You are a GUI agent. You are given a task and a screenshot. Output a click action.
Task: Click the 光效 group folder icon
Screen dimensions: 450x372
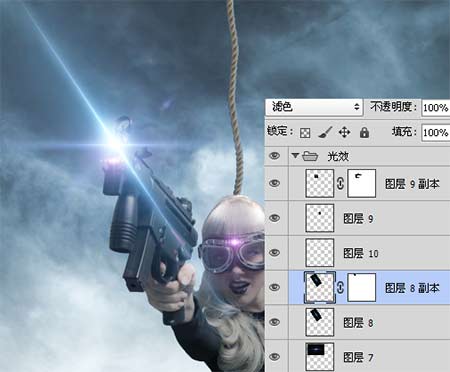(x=310, y=156)
